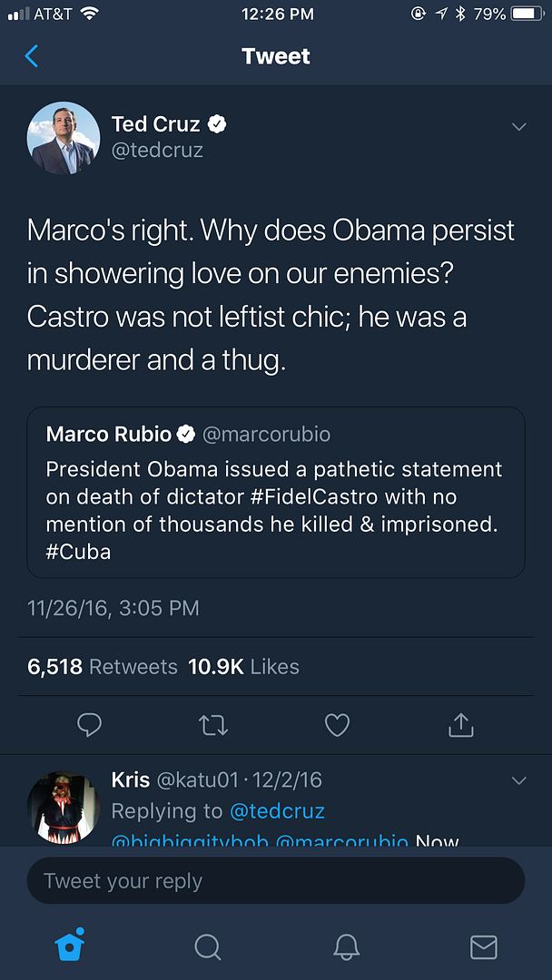Viewport: 552px width, 980px height.
Task: Open Kris's profile avatar
Action: (64, 807)
